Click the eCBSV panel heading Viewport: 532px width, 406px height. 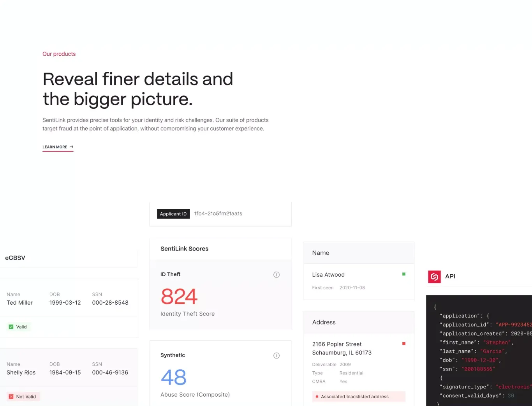click(15, 258)
